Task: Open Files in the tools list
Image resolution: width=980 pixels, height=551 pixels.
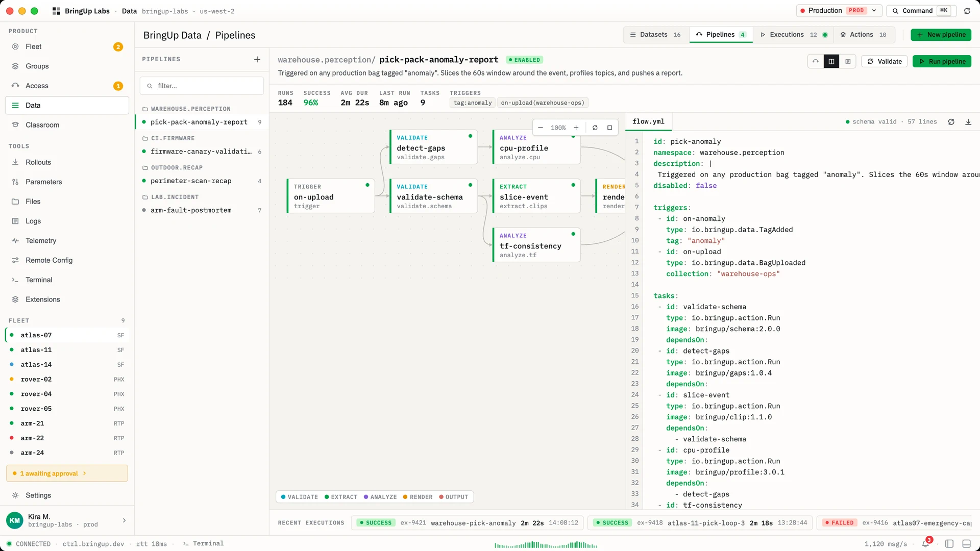Action: pyautogui.click(x=67, y=202)
